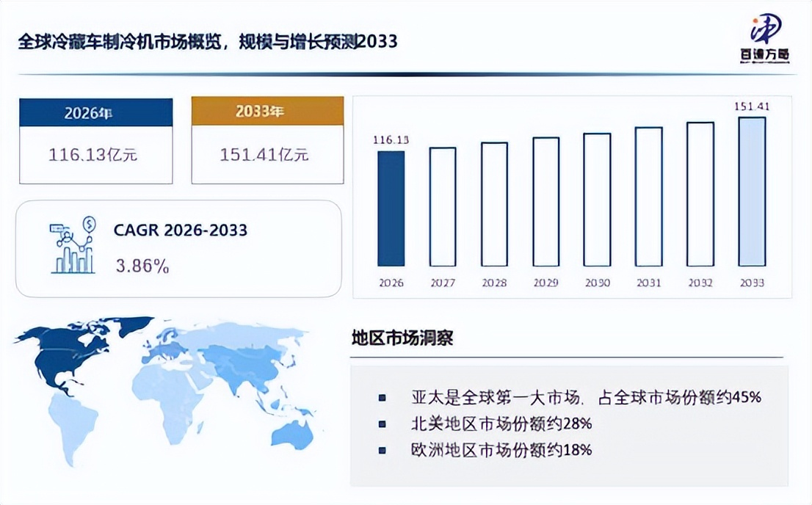
Task: Click the 116.13亿元 value card
Action: click(95, 155)
